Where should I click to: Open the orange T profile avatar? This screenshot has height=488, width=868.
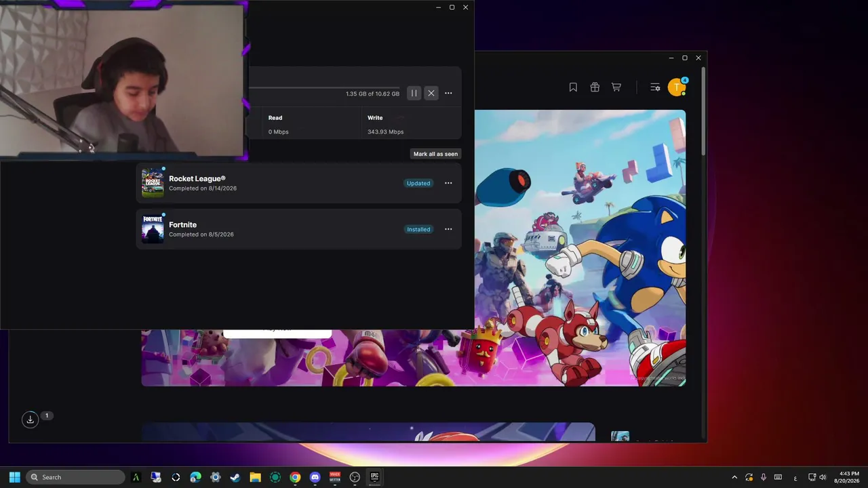[x=677, y=87]
